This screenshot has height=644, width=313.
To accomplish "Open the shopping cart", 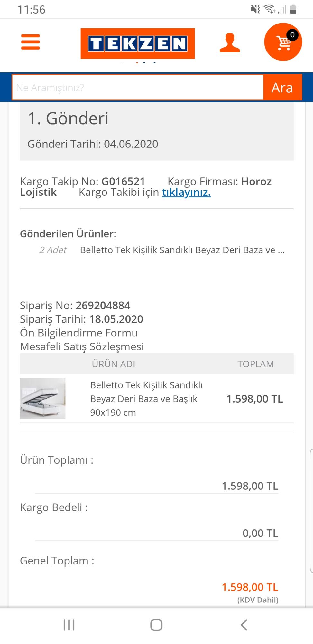I will [x=283, y=42].
